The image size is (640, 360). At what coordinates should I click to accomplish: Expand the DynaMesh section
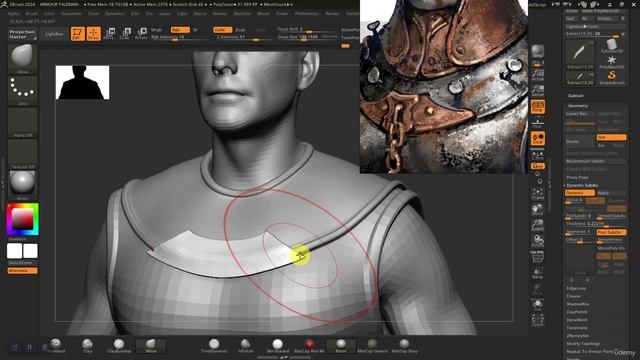(577, 320)
